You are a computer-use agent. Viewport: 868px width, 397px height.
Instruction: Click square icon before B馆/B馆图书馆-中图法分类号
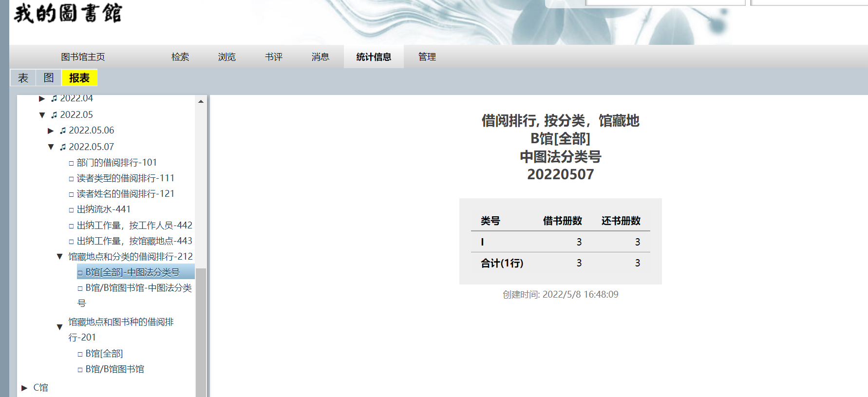click(x=80, y=288)
